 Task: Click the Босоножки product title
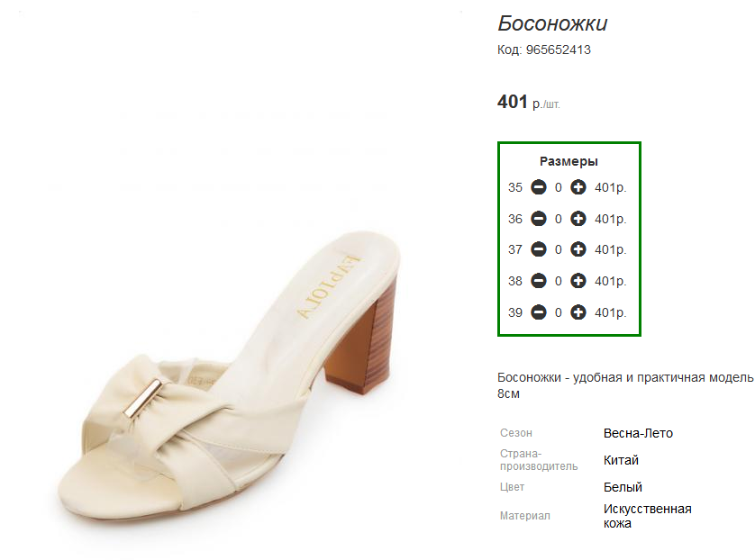pyautogui.click(x=552, y=23)
